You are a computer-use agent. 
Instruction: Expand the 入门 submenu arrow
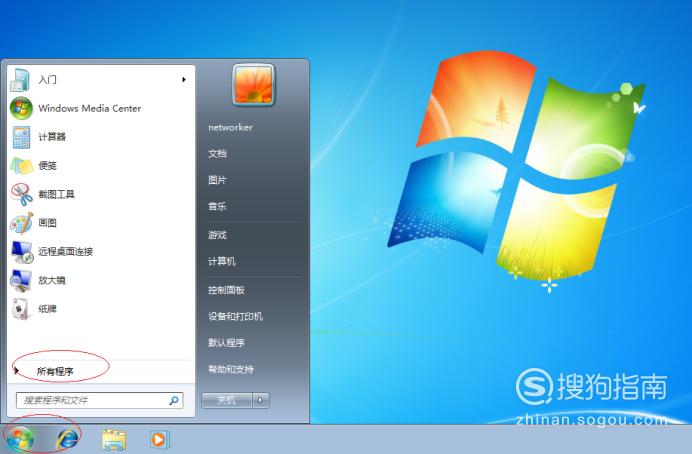tap(184, 79)
